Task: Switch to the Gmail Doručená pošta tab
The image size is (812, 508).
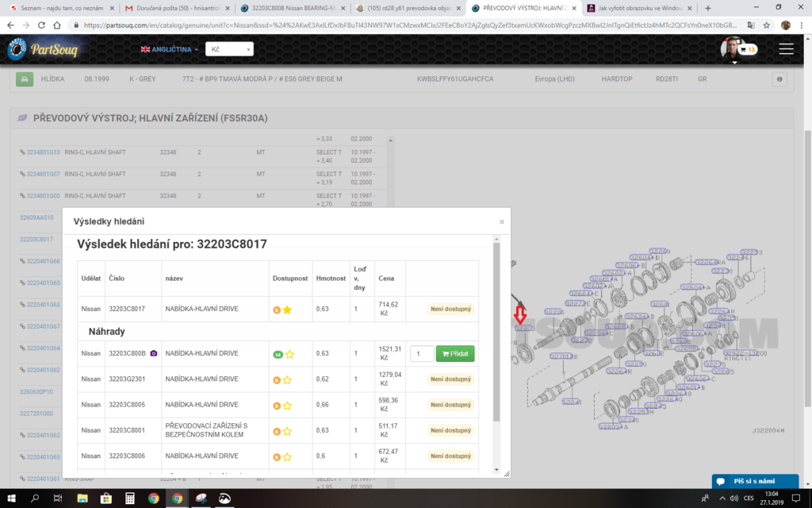Action: [176, 8]
